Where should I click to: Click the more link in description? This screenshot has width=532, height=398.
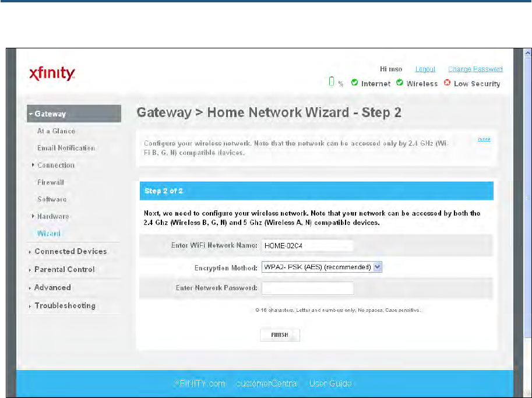pos(484,139)
